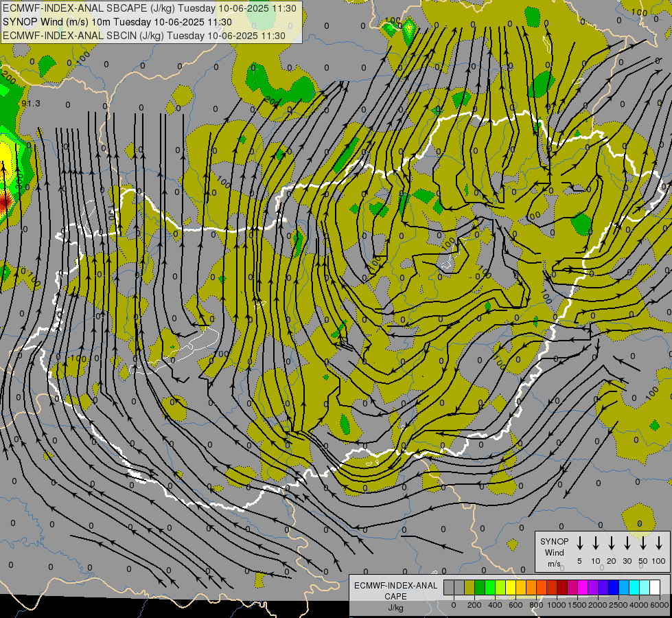Click the SYNOP Wind m/s legend label
Screen dimensions: 672x618
tap(554, 552)
